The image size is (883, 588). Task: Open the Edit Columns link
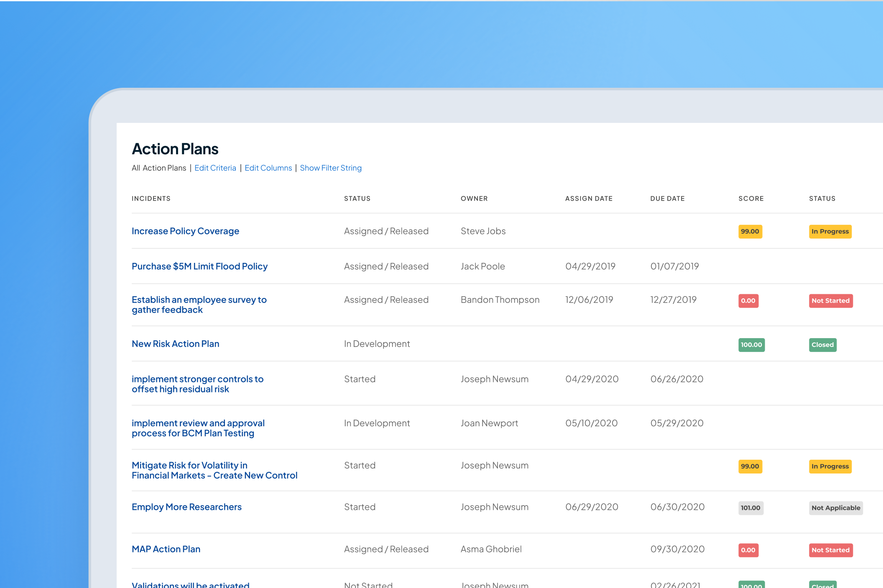(268, 168)
